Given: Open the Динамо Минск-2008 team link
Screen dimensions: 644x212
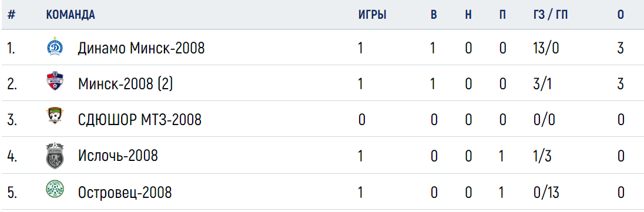Looking at the screenshot, I should [x=141, y=49].
